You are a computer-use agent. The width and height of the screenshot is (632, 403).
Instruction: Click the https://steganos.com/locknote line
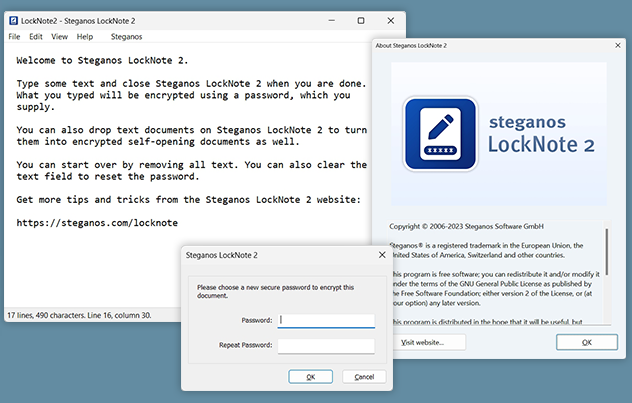(x=97, y=223)
